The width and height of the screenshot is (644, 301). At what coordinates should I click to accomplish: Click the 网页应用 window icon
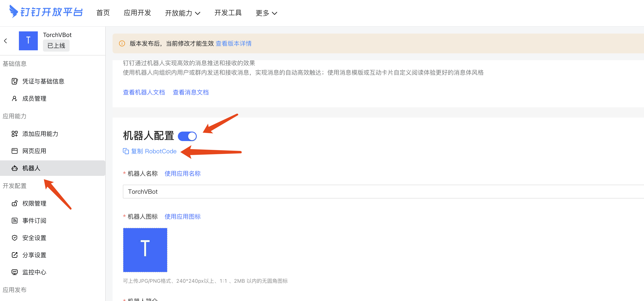tap(15, 151)
